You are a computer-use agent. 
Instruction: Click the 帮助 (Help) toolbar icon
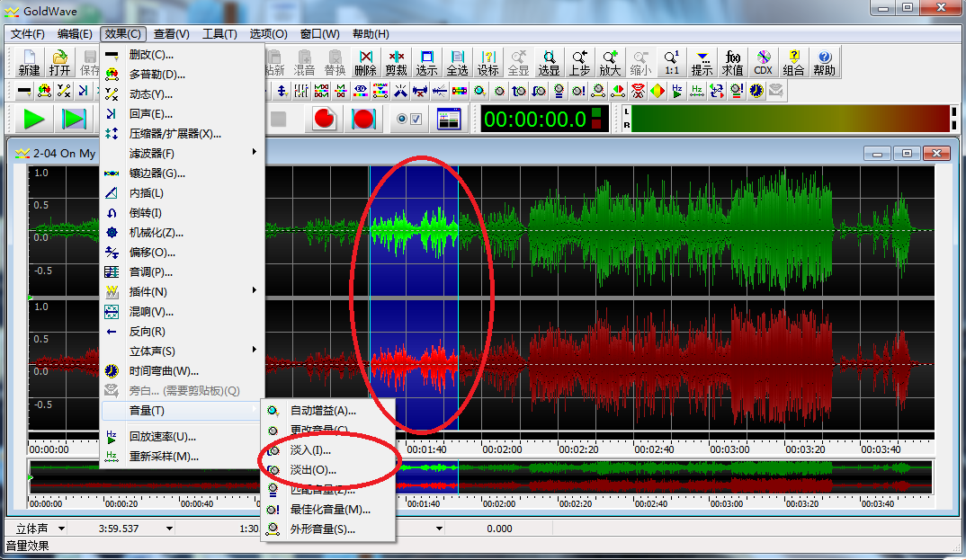click(x=824, y=62)
